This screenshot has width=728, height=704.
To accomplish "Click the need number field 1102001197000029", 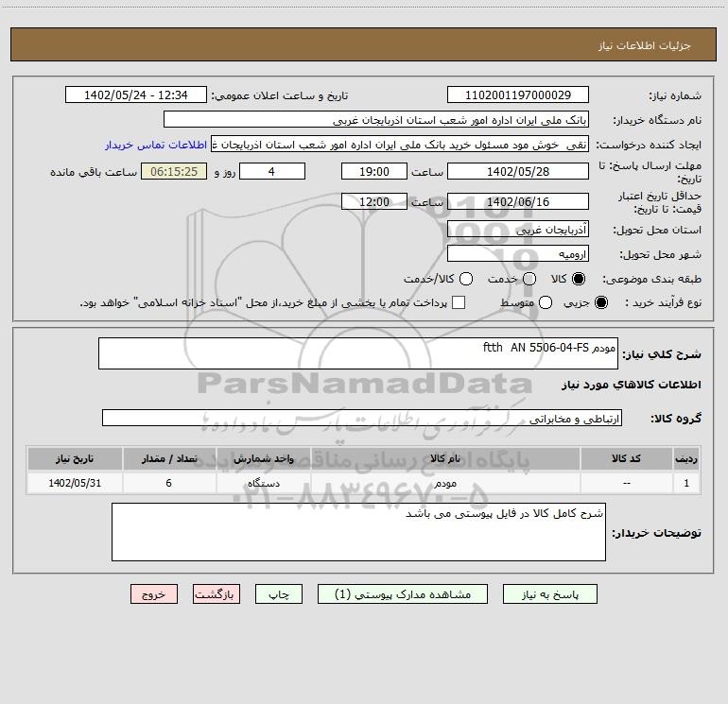I will pos(518,95).
